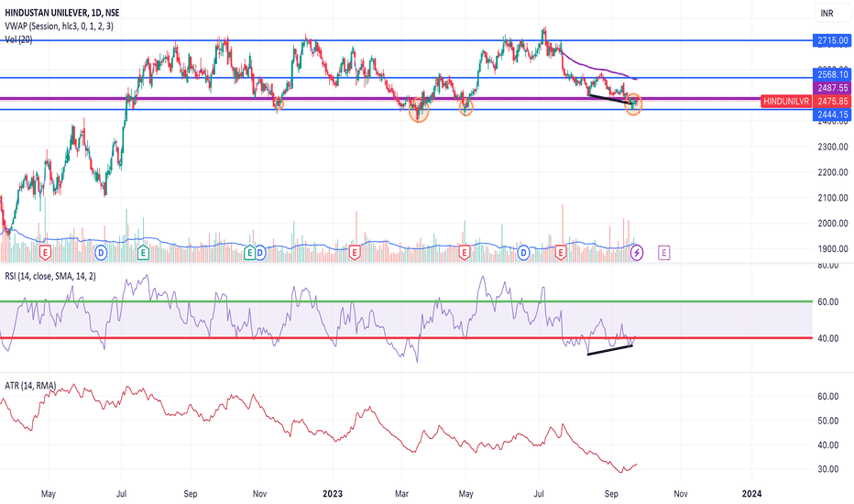Select the green 60 level line on RSI
854x504 pixels.
406,301
